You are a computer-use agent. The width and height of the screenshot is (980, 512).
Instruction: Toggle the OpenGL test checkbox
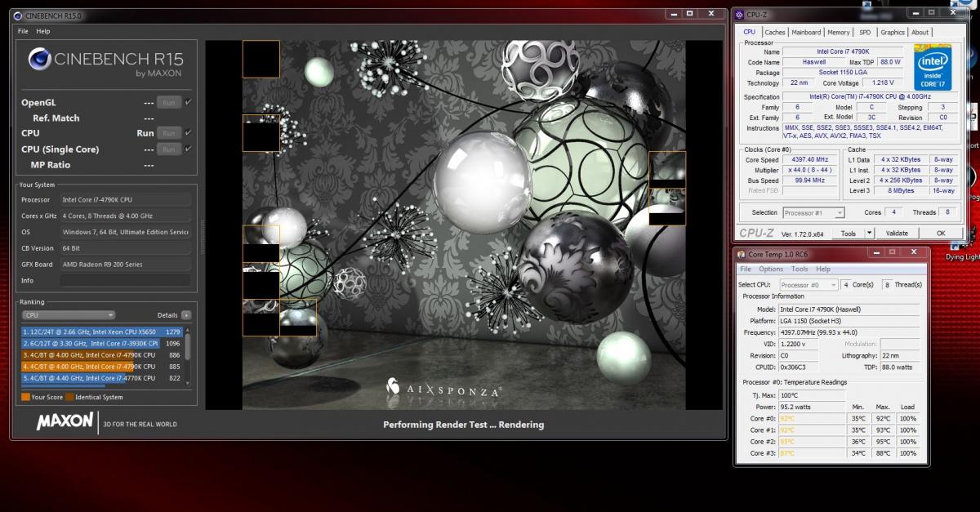click(x=189, y=102)
